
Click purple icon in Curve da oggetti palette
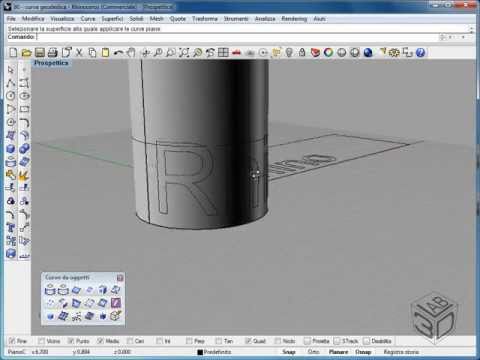coord(116,303)
